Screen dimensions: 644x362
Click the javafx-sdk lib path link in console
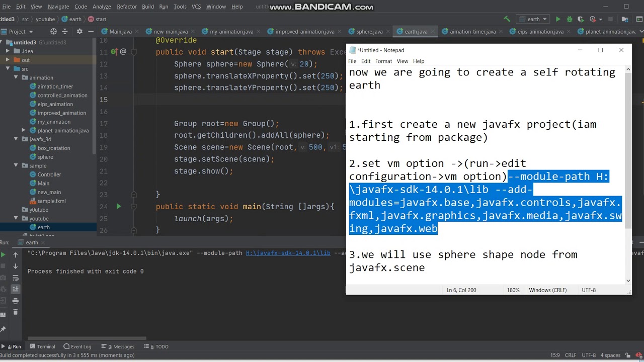tap(288, 253)
